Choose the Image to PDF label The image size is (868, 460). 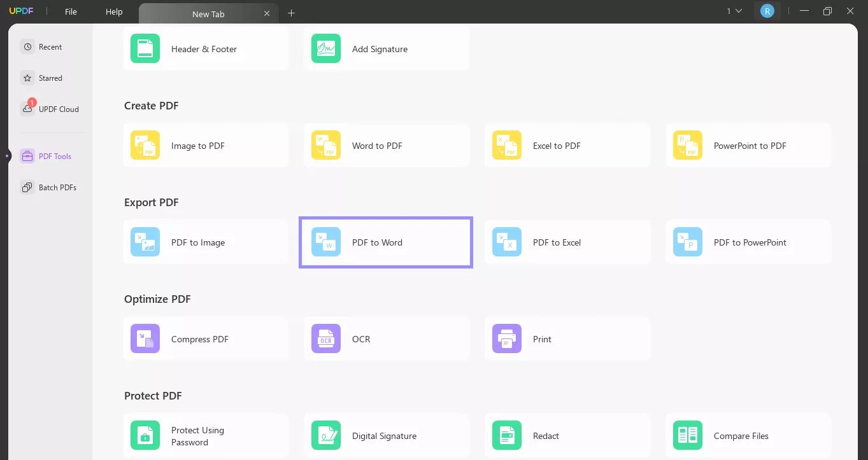[198, 146]
